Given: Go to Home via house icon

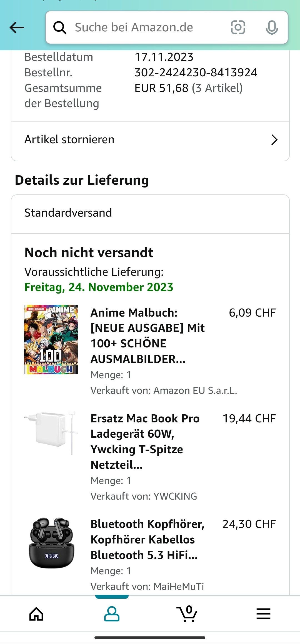Looking at the screenshot, I should pos(36,614).
